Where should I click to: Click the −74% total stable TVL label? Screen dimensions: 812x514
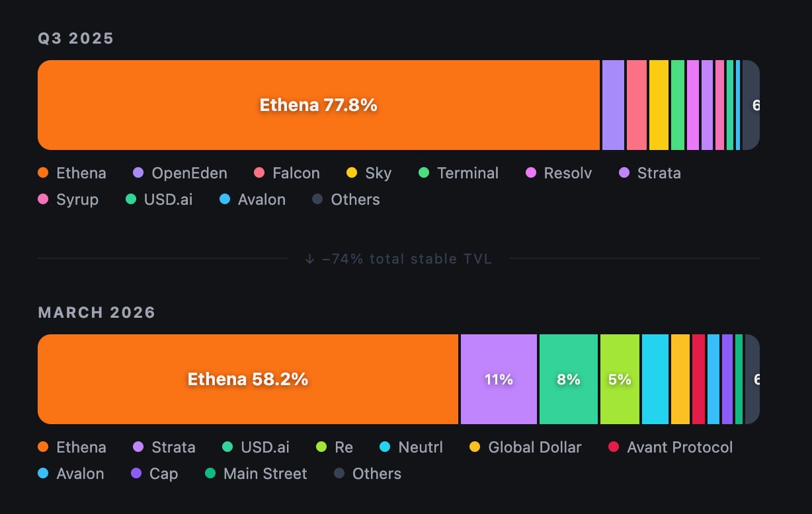[399, 258]
